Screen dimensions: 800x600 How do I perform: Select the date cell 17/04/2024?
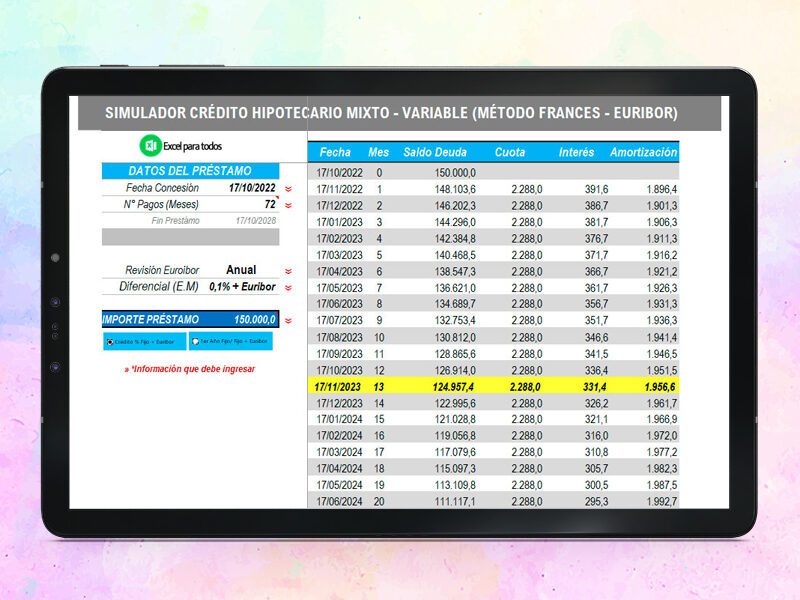(x=339, y=468)
